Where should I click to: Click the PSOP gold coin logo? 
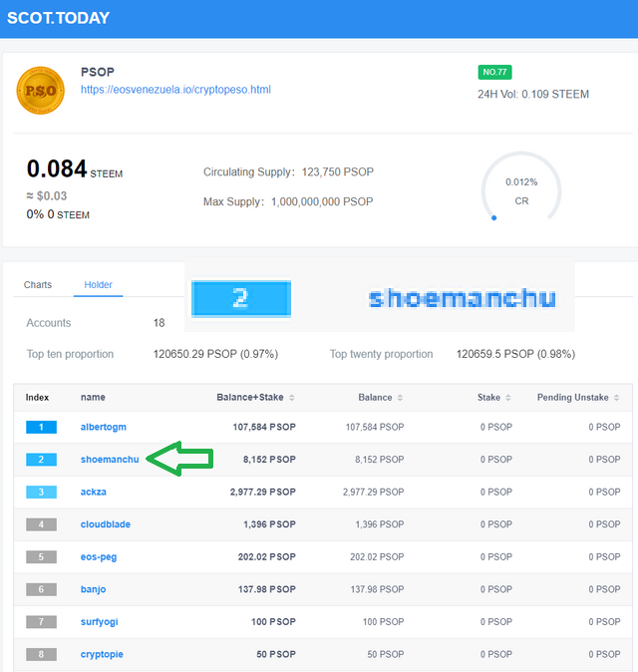pyautogui.click(x=40, y=91)
